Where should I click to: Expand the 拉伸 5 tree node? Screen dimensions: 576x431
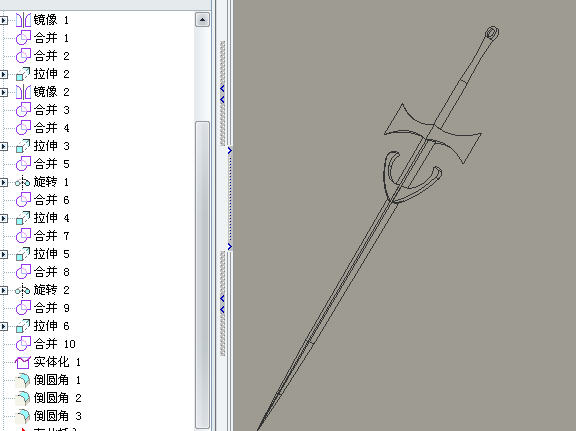(x=4, y=254)
